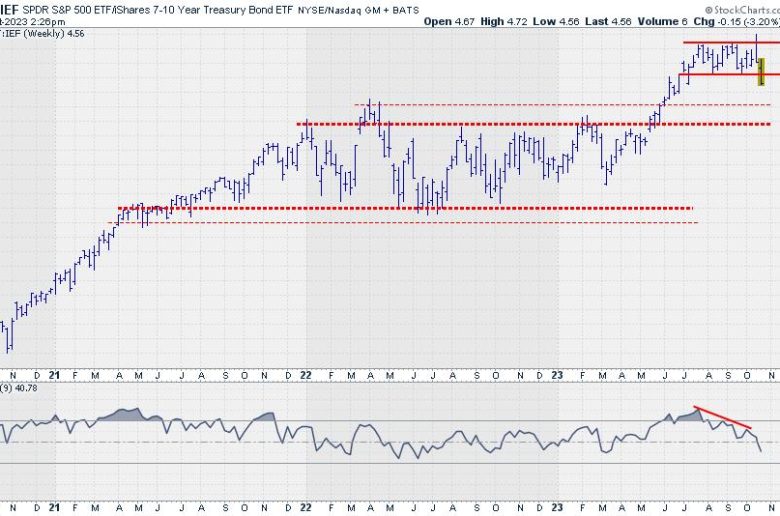Click the 'SPDR S&P 500 ETF/iShares 7-10 Year Treasury Bond ETF' title

[x=158, y=9]
